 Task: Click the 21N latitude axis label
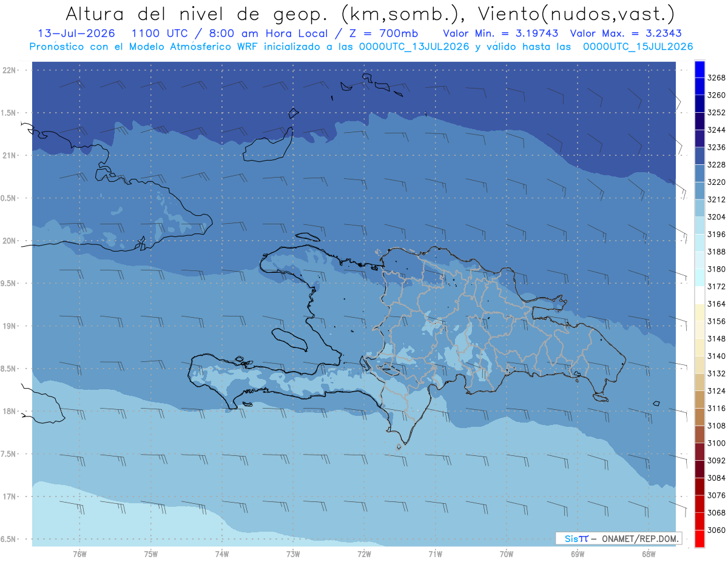[x=9, y=156]
